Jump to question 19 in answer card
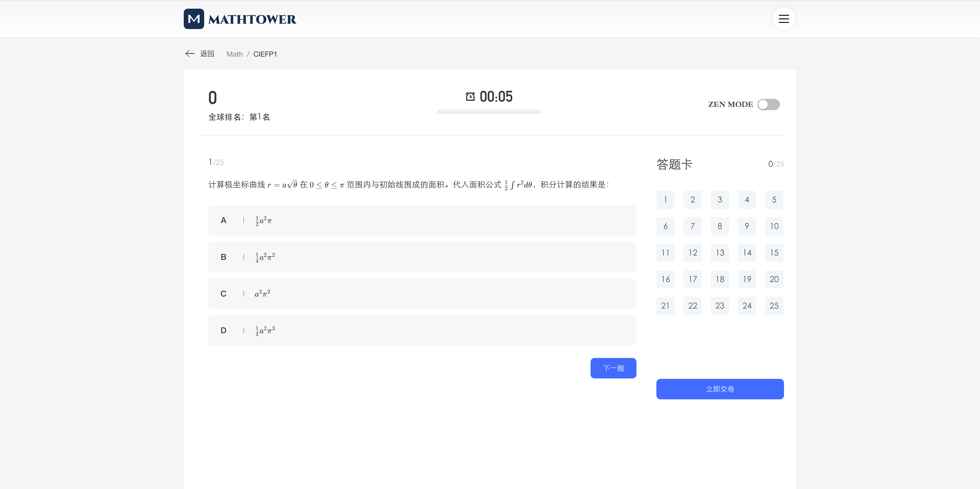The height and width of the screenshot is (489, 980). [x=747, y=279]
